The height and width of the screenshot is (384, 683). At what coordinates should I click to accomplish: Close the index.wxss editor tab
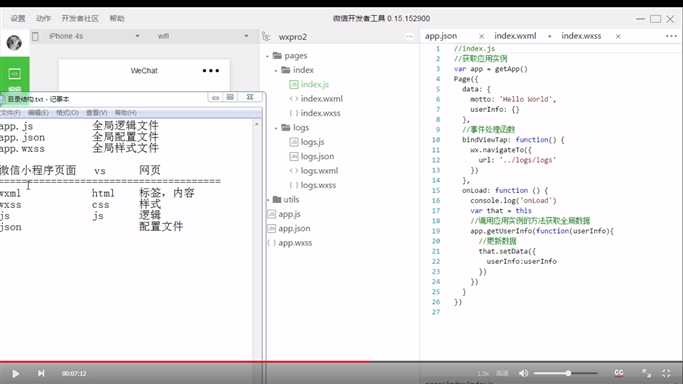click(x=618, y=36)
